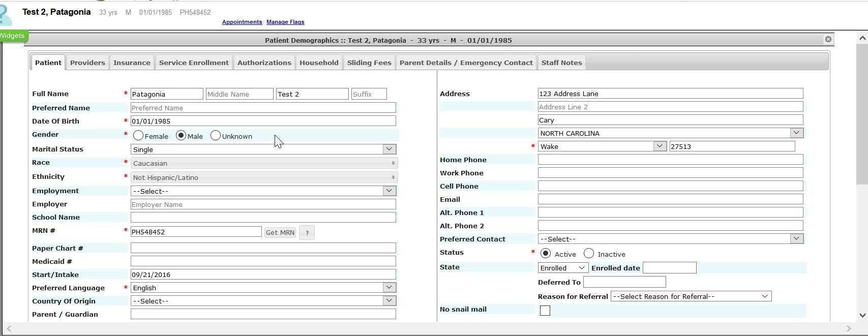Click the School Name field
The image size is (868, 336).
click(x=263, y=218)
